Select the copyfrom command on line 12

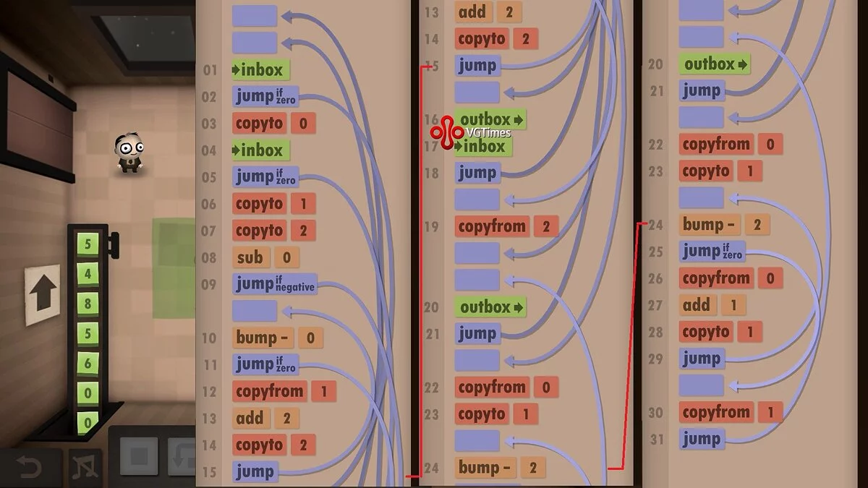269,391
